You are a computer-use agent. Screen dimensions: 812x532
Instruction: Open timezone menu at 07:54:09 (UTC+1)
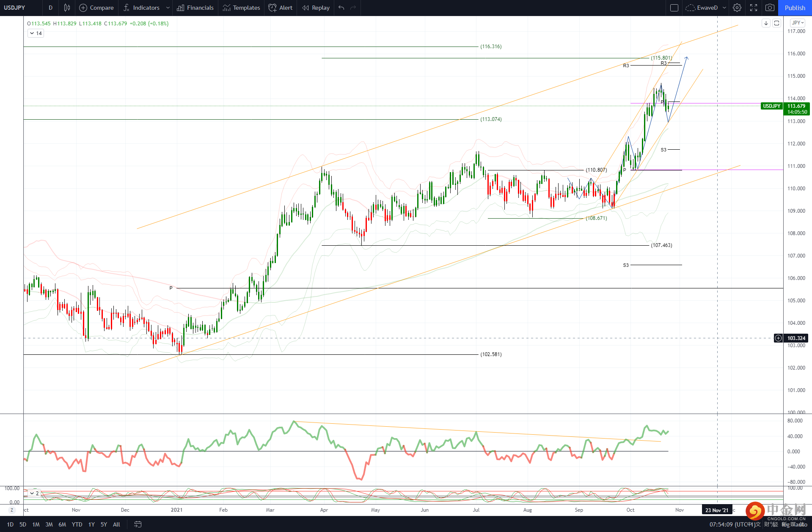tap(732, 524)
